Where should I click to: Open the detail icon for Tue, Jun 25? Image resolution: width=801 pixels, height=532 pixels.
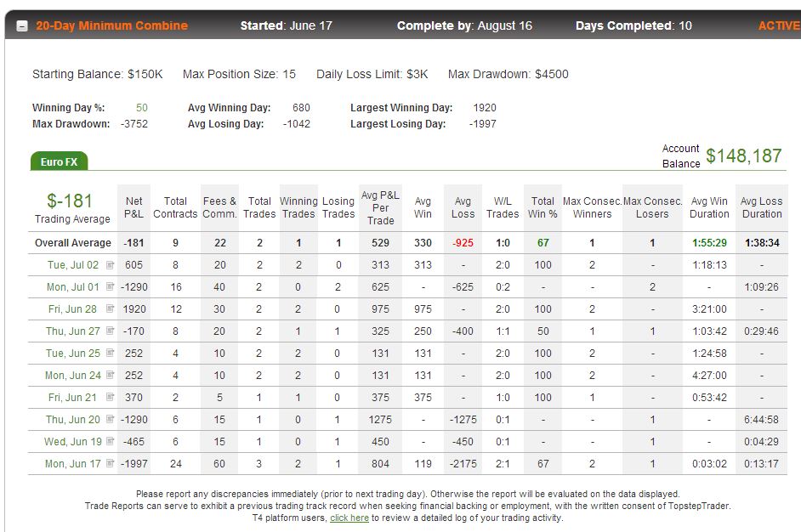pyautogui.click(x=110, y=353)
